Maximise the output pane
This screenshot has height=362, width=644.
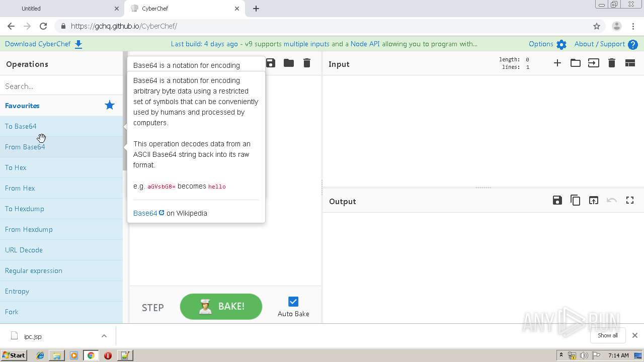[x=630, y=200]
